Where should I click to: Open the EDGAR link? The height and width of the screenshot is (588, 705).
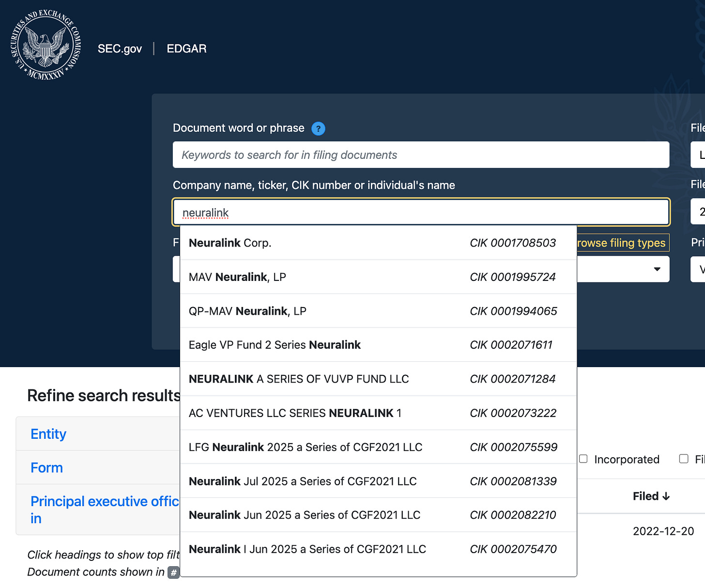pos(186,48)
